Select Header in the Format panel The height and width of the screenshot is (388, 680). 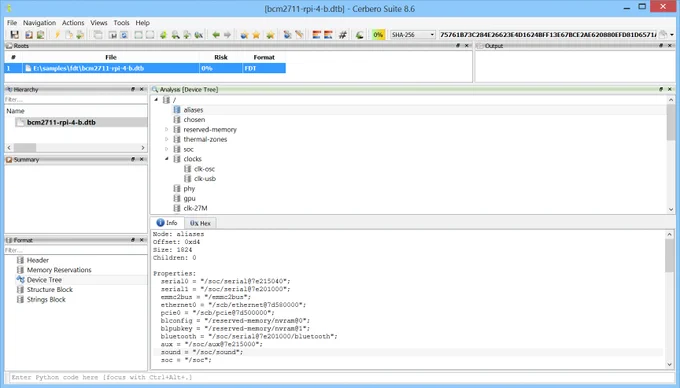click(x=38, y=260)
